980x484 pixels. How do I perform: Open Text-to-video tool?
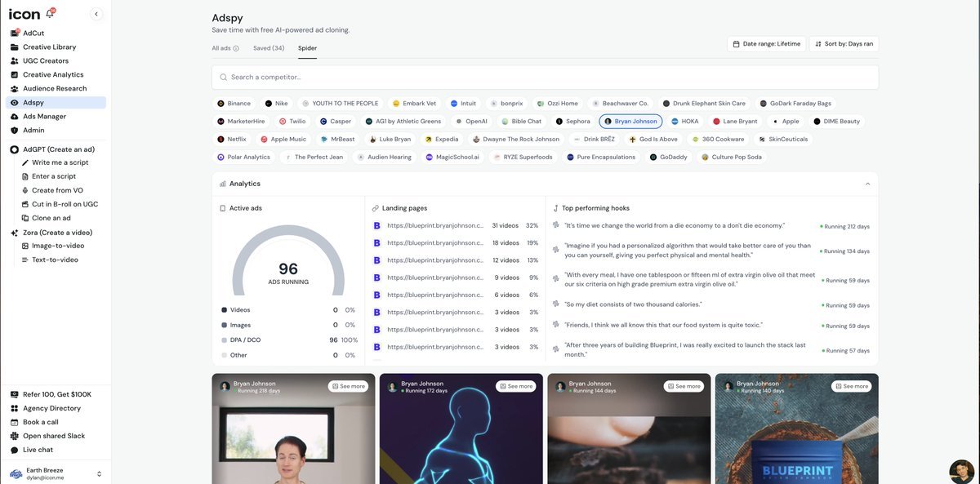55,260
